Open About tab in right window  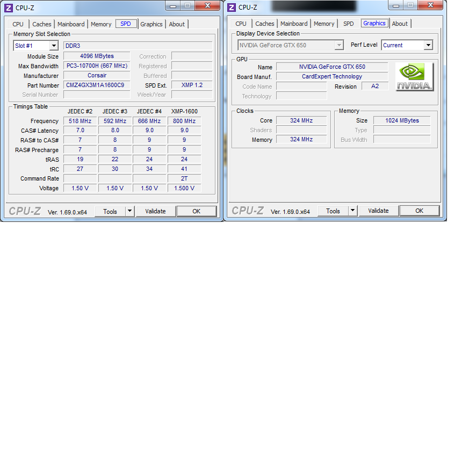(x=400, y=24)
